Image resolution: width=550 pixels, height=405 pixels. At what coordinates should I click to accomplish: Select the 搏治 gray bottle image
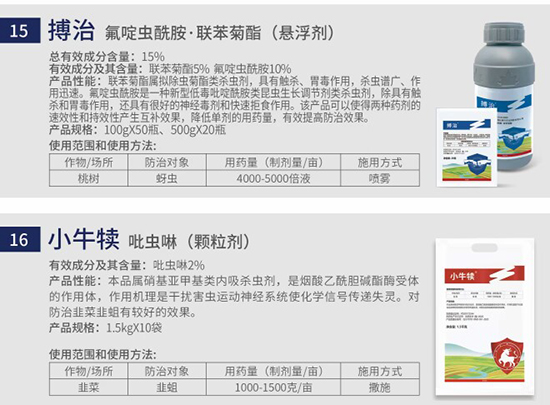point(504,95)
